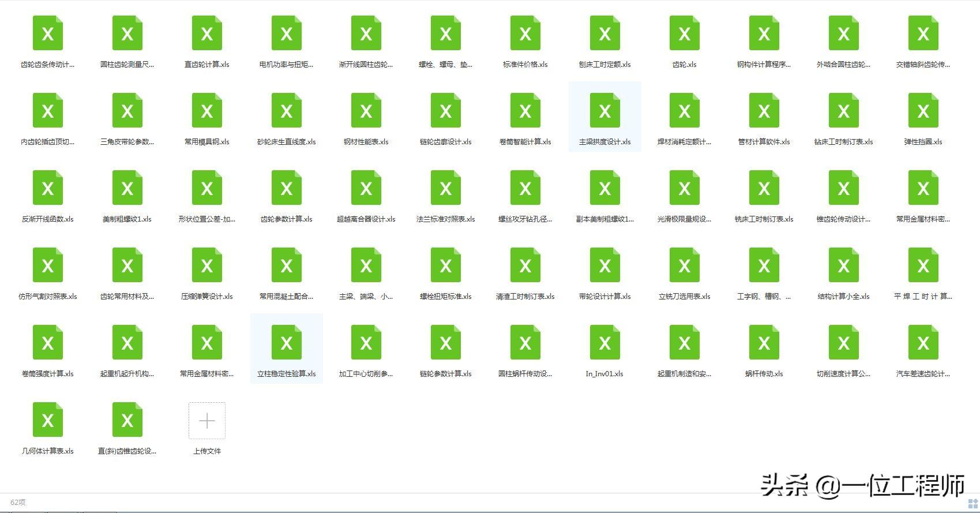The height and width of the screenshot is (513, 980).
Task: Click the file name 主梁、端梁、小...
Action: pos(366,297)
